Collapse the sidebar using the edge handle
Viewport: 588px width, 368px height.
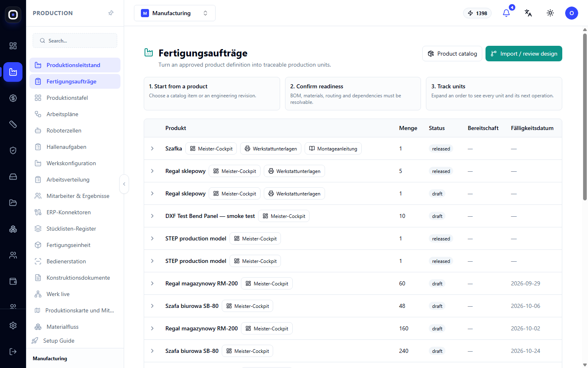[124, 184]
